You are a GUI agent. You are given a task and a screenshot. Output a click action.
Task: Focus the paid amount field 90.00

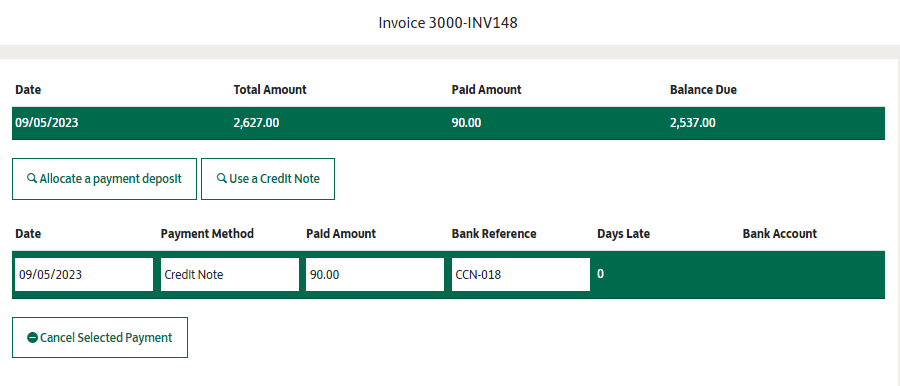(375, 275)
